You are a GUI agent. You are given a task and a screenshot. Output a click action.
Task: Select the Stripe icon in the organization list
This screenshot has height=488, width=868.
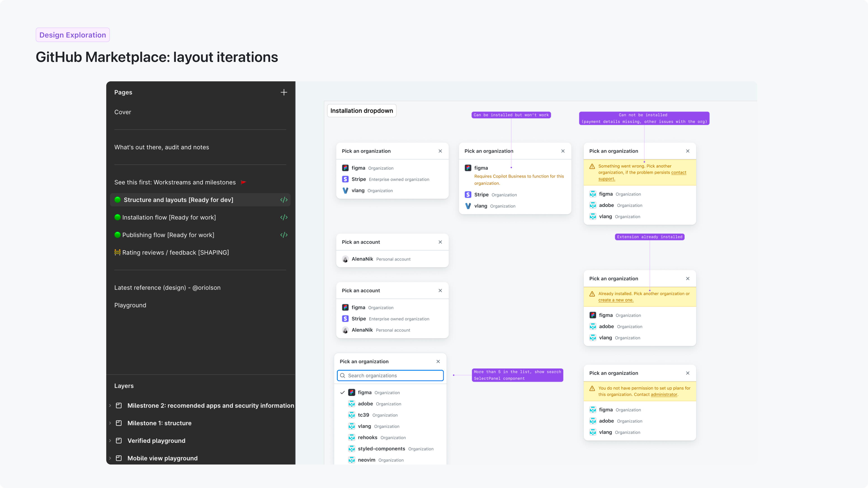coord(345,179)
